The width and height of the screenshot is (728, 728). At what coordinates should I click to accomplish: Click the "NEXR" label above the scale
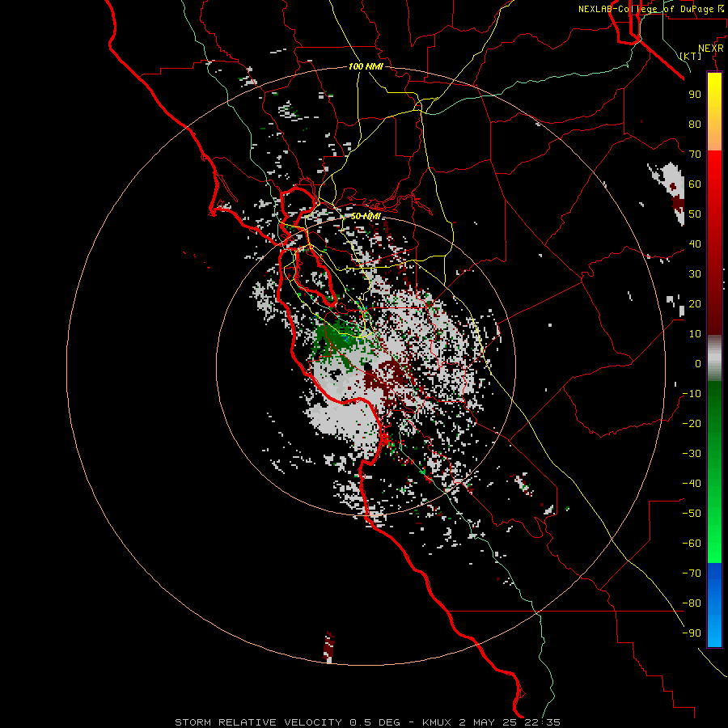(711, 49)
